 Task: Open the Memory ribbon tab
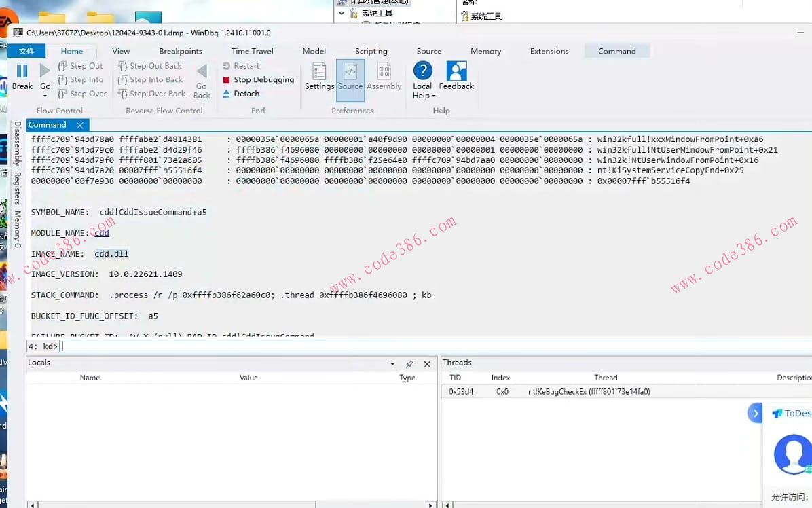pos(485,51)
